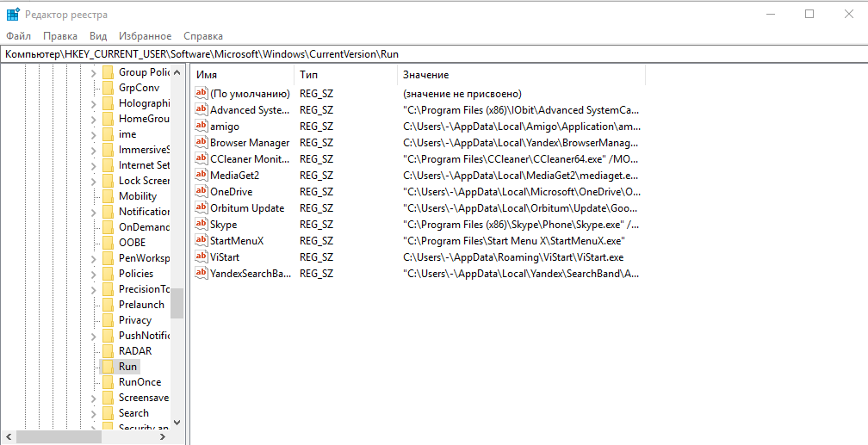The image size is (868, 445).
Task: Open the Файл menu
Action: (18, 36)
